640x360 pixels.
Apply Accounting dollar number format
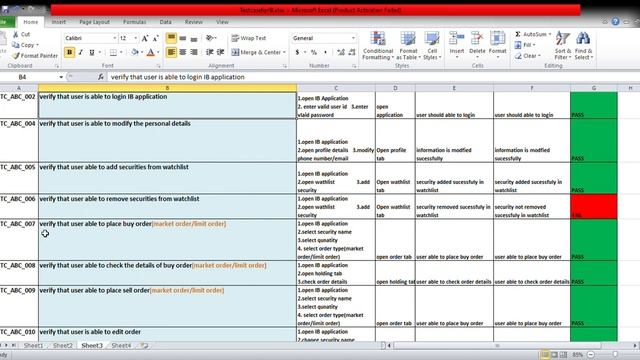click(x=297, y=52)
